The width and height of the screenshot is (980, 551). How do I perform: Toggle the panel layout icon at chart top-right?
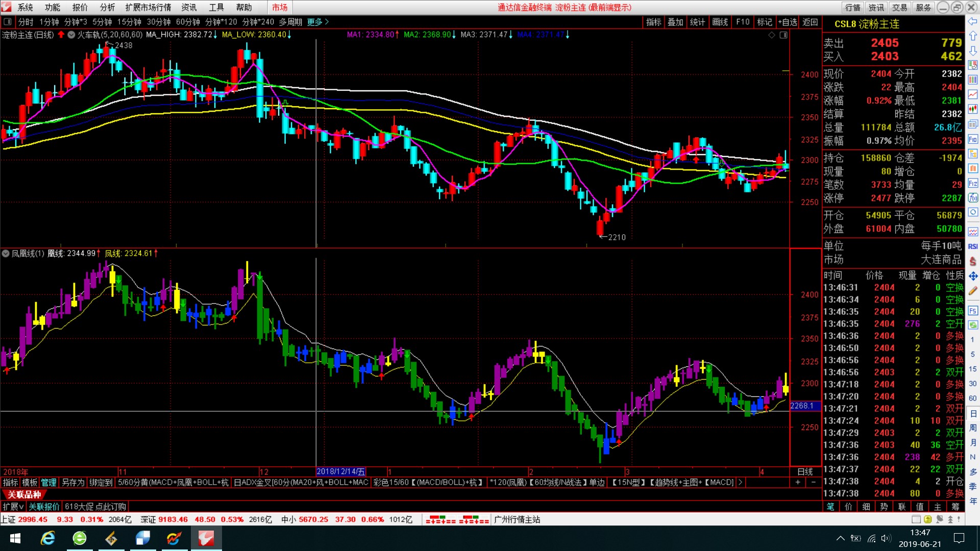783,35
